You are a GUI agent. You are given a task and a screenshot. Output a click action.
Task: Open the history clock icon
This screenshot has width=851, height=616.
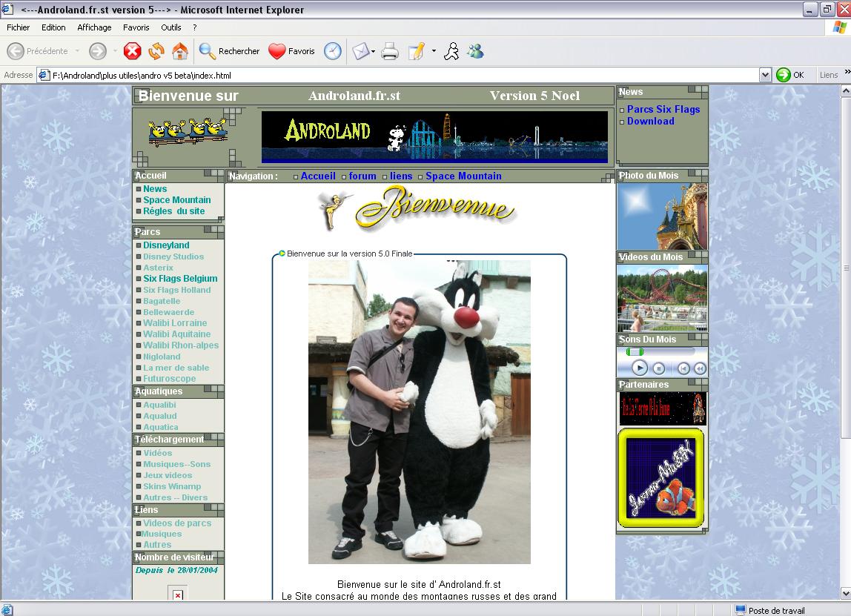point(333,51)
